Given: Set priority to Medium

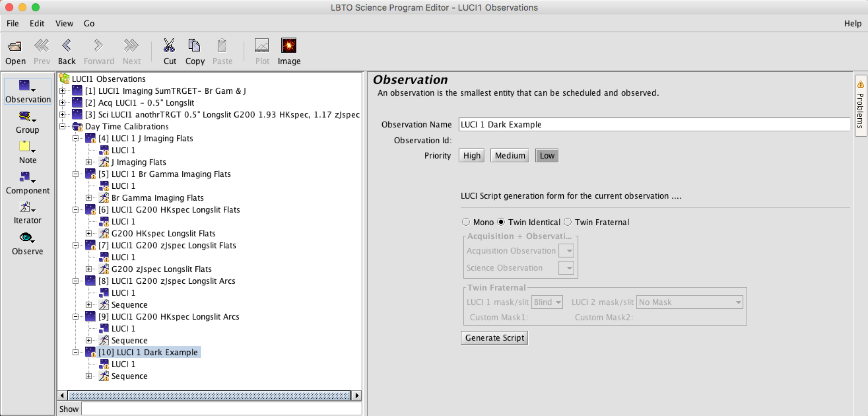Looking at the screenshot, I should 510,156.
